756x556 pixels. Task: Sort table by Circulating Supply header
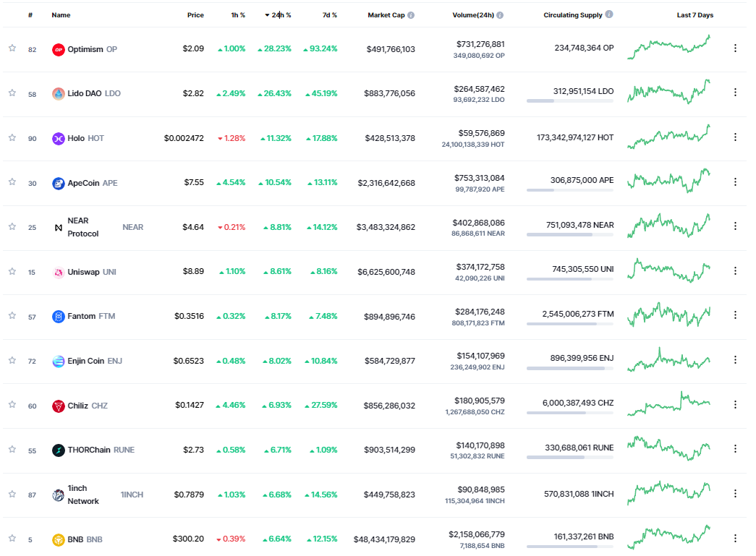tap(573, 15)
